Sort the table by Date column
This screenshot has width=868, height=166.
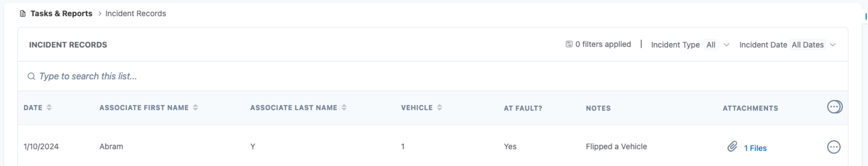(x=49, y=108)
